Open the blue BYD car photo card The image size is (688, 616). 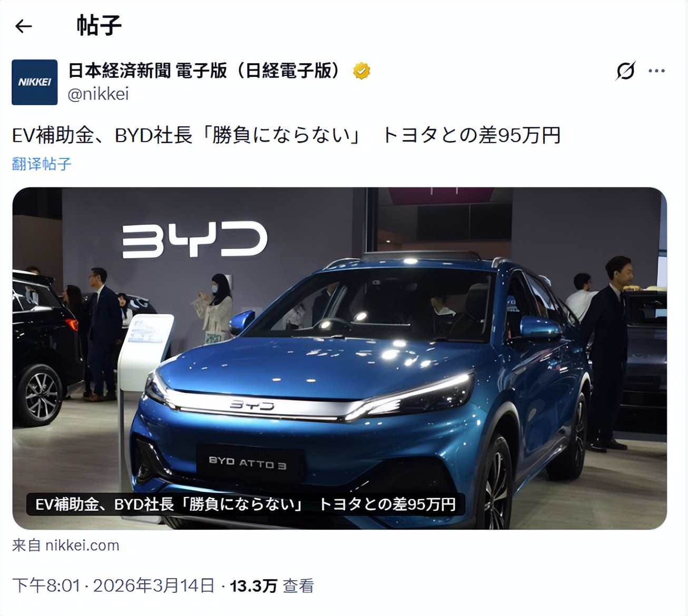[340, 358]
